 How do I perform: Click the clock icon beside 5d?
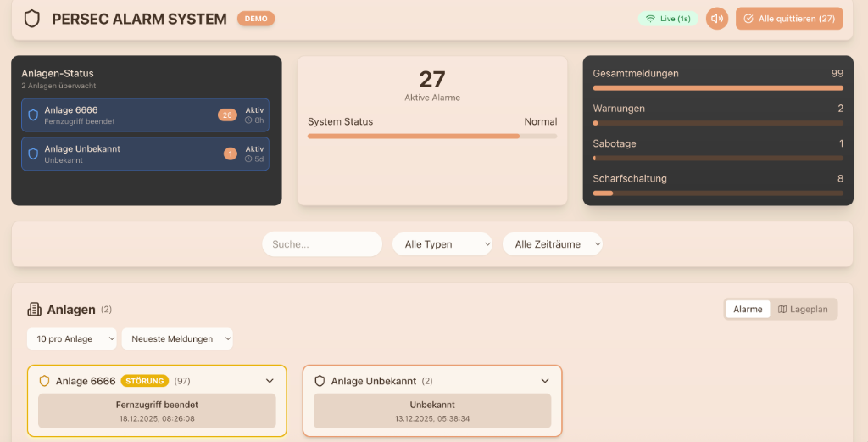pyautogui.click(x=248, y=159)
